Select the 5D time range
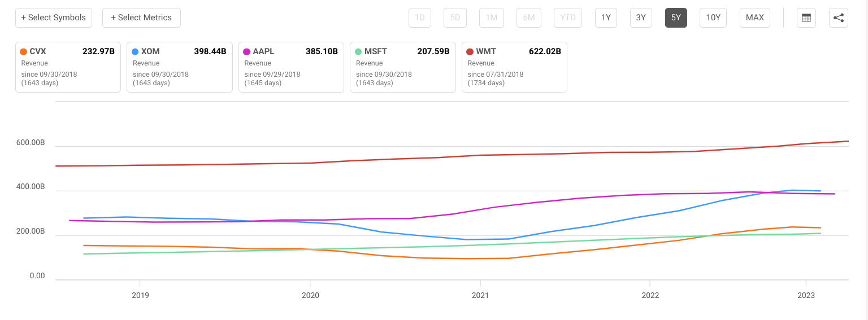Image resolution: width=868 pixels, height=320 pixels. click(x=455, y=17)
